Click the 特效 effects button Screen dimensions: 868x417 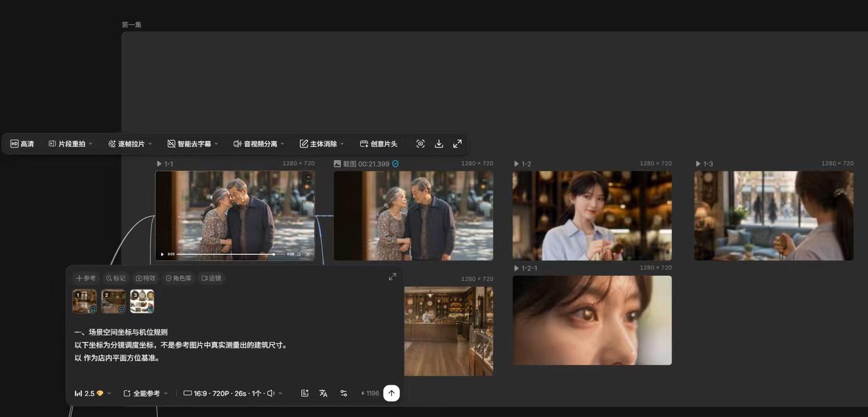pyautogui.click(x=145, y=278)
